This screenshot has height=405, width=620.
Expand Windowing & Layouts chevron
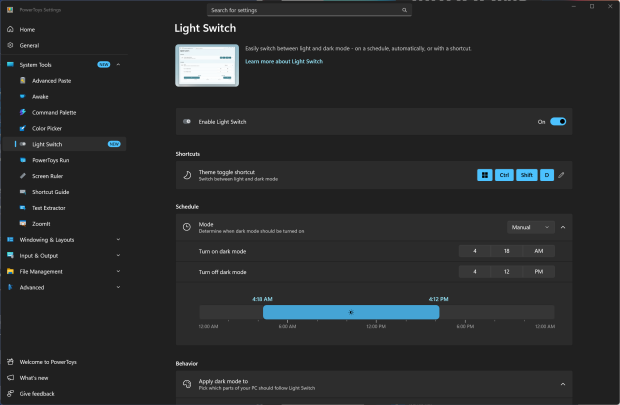tap(118, 239)
